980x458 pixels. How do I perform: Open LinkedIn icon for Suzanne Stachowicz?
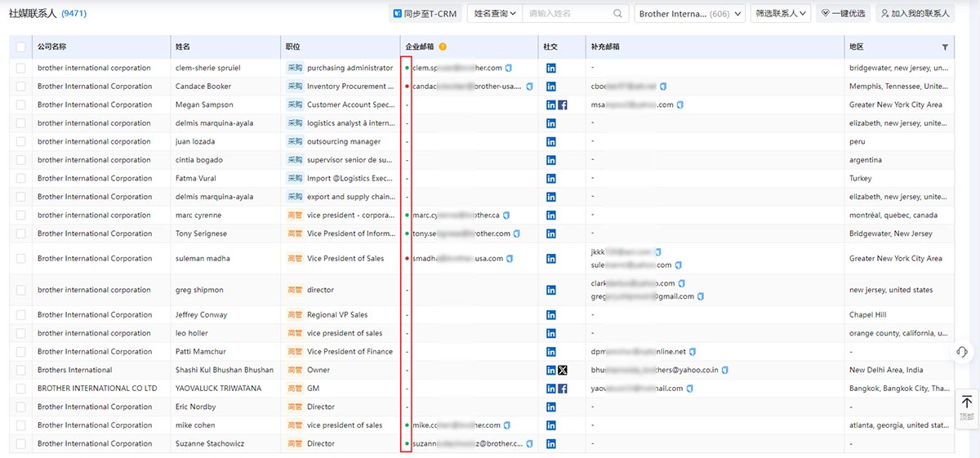551,444
